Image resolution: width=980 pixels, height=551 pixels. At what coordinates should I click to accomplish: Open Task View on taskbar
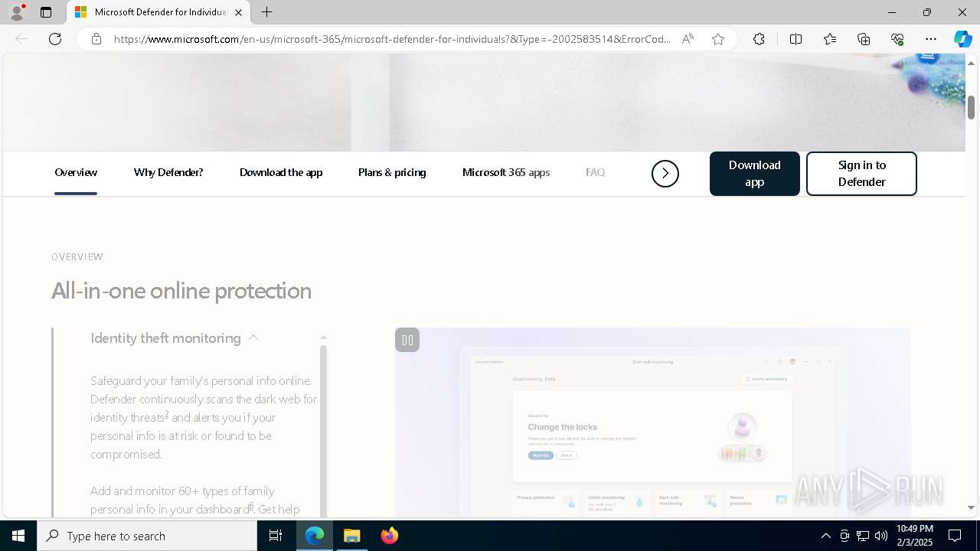(276, 536)
